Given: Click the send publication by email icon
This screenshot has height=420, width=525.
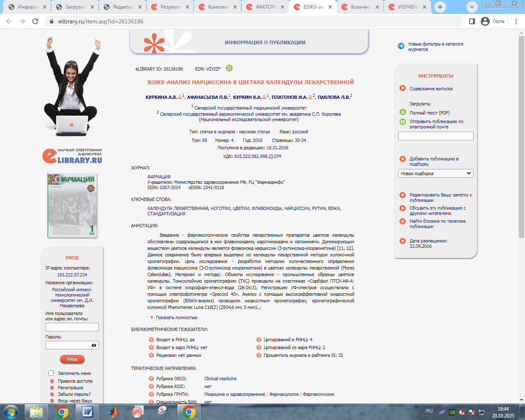Looking at the screenshot, I should (402, 122).
